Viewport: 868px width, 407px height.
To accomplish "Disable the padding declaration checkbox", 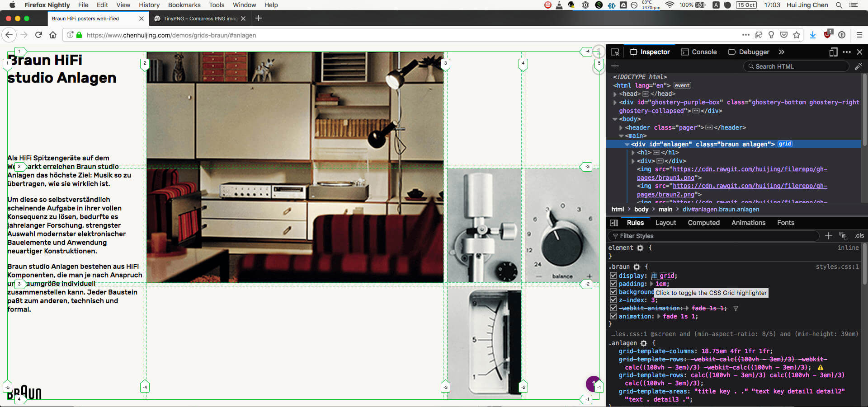I will [613, 284].
